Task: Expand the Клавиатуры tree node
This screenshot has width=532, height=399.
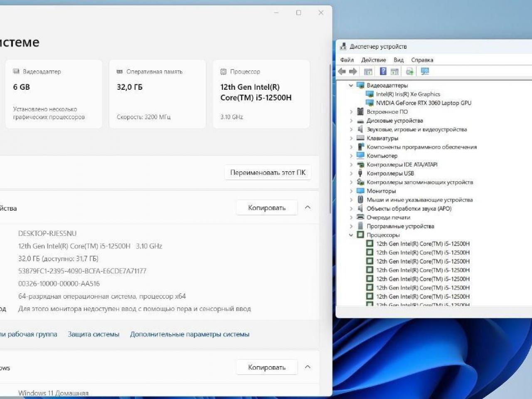Action: tap(351, 138)
